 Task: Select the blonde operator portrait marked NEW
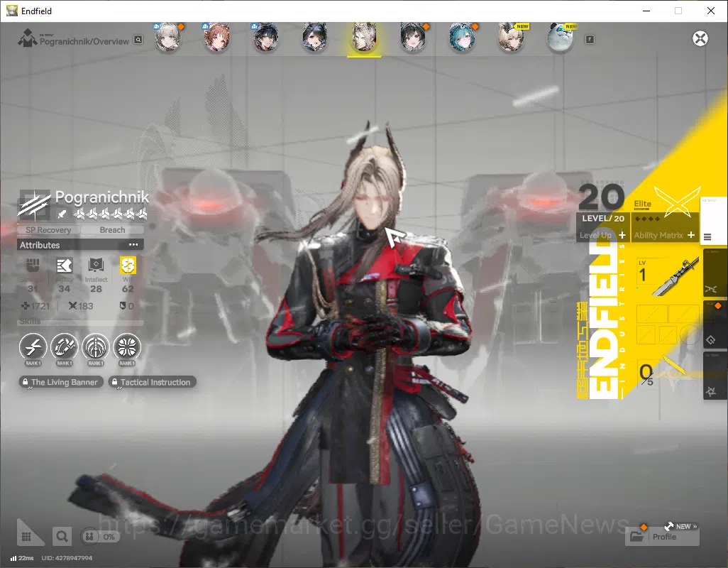click(512, 37)
